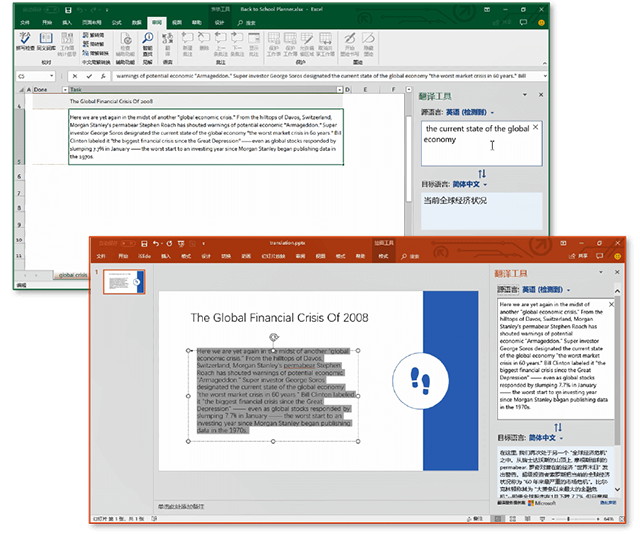
Task: Open the Design tab in PowerPoint
Action: coord(206,256)
